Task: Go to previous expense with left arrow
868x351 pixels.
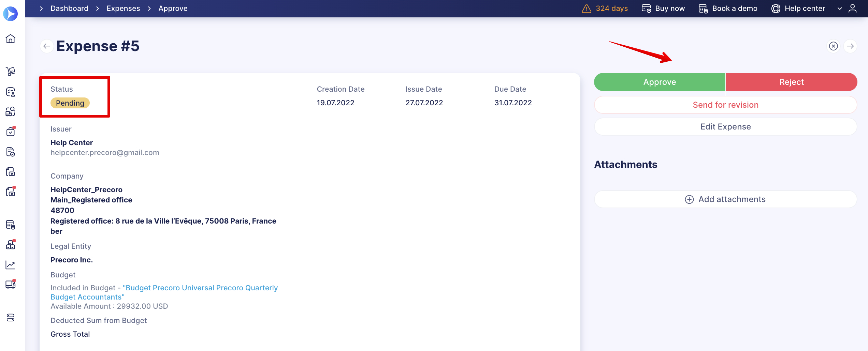Action: (47, 46)
